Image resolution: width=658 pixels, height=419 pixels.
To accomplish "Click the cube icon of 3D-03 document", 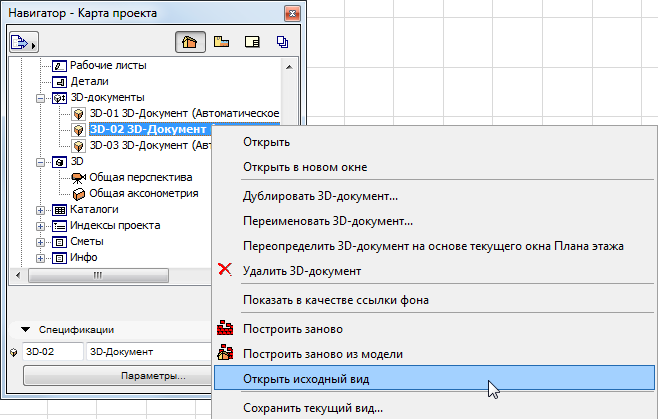I will click(x=78, y=146).
